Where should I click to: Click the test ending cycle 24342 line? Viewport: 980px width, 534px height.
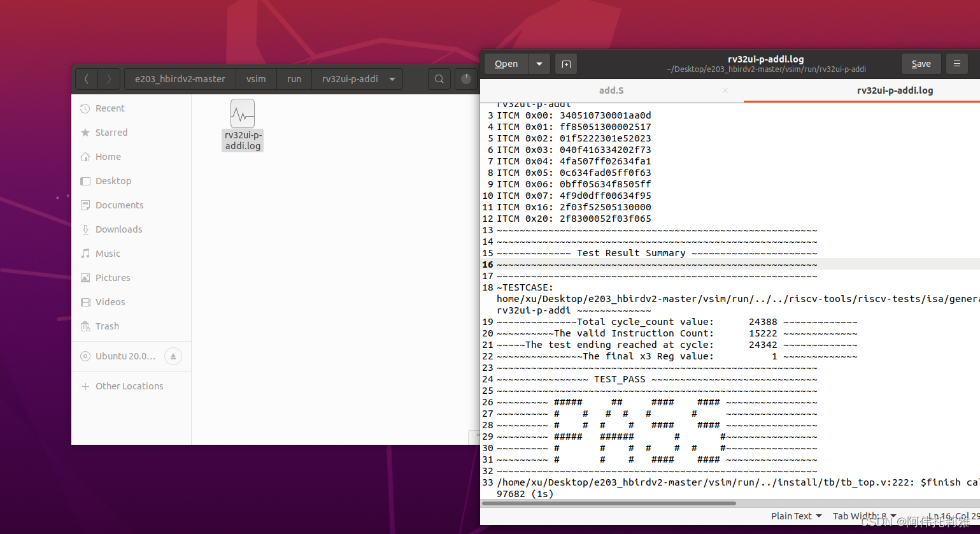(x=677, y=345)
